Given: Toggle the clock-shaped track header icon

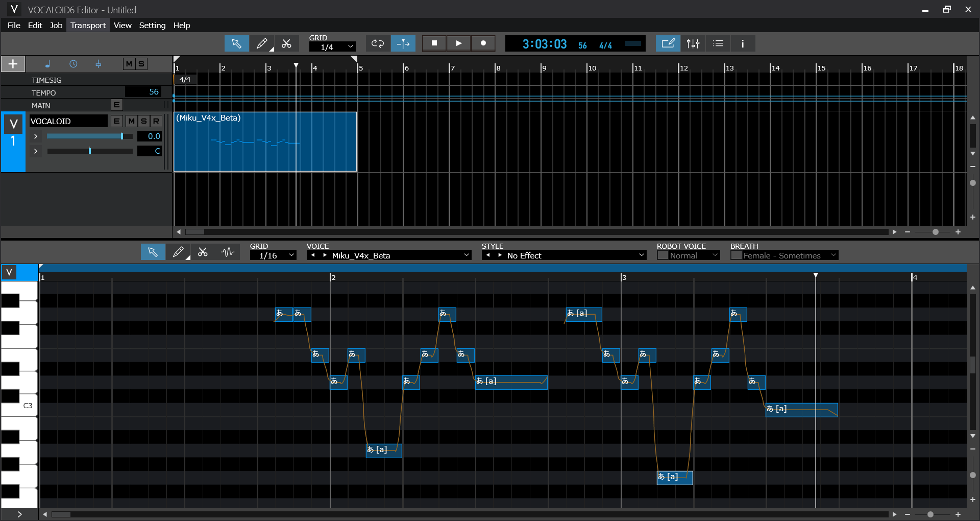Looking at the screenshot, I should (x=73, y=64).
